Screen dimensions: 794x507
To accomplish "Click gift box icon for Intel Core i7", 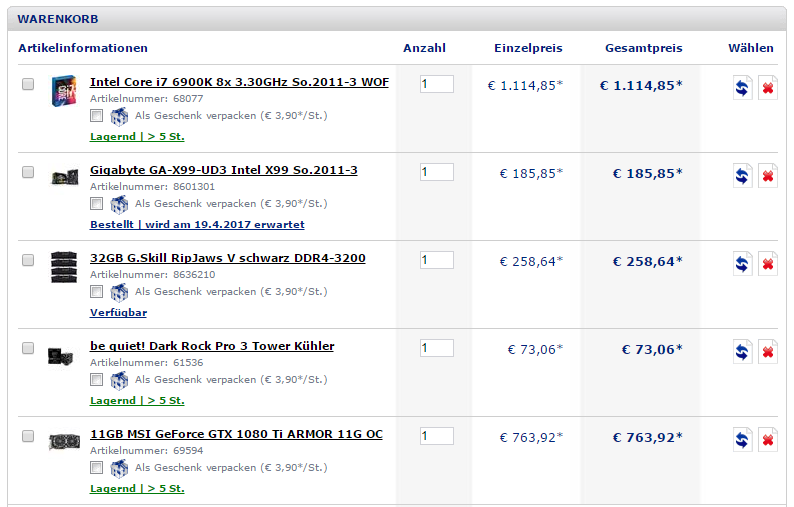I will [120, 116].
